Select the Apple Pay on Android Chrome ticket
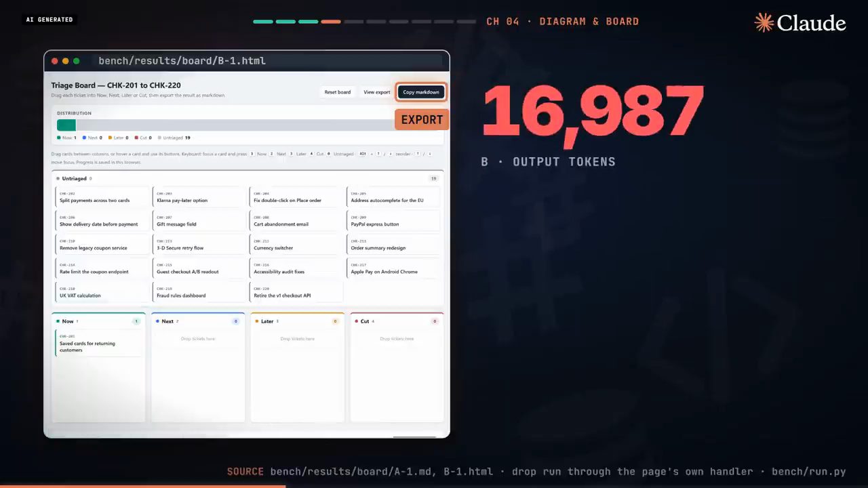This screenshot has height=488, width=868. [393, 268]
